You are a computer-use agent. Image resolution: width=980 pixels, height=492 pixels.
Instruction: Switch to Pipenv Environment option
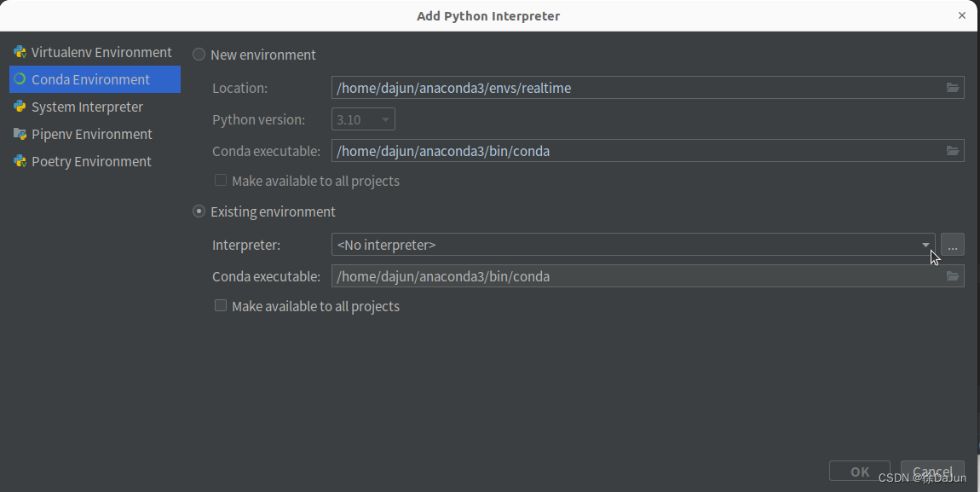point(91,134)
